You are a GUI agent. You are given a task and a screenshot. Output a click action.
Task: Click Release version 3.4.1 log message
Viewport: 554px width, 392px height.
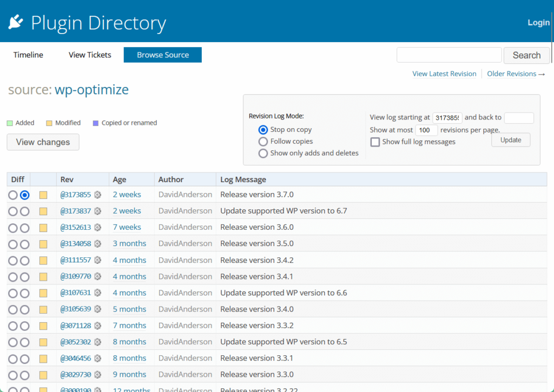256,276
